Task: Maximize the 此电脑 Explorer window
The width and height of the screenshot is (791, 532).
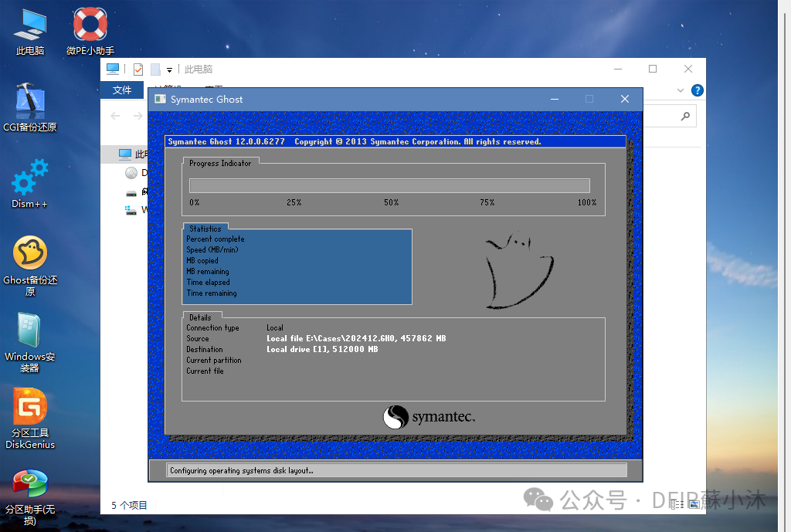Action: pos(653,69)
